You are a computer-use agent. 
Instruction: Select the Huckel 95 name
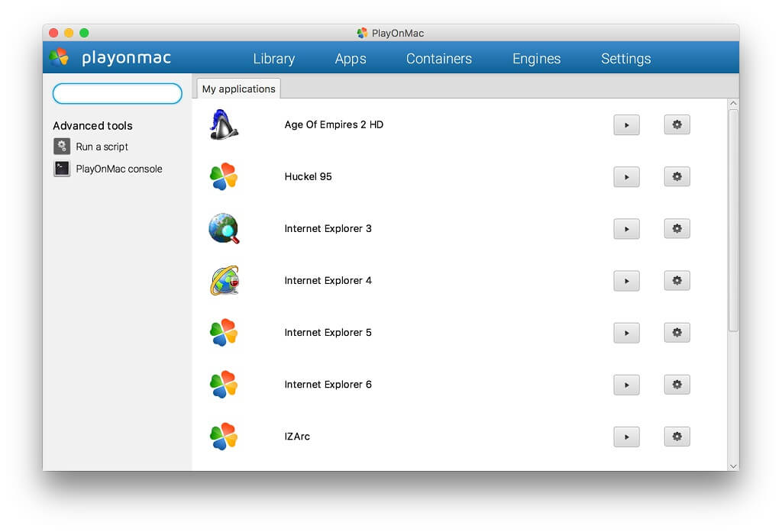coord(308,176)
